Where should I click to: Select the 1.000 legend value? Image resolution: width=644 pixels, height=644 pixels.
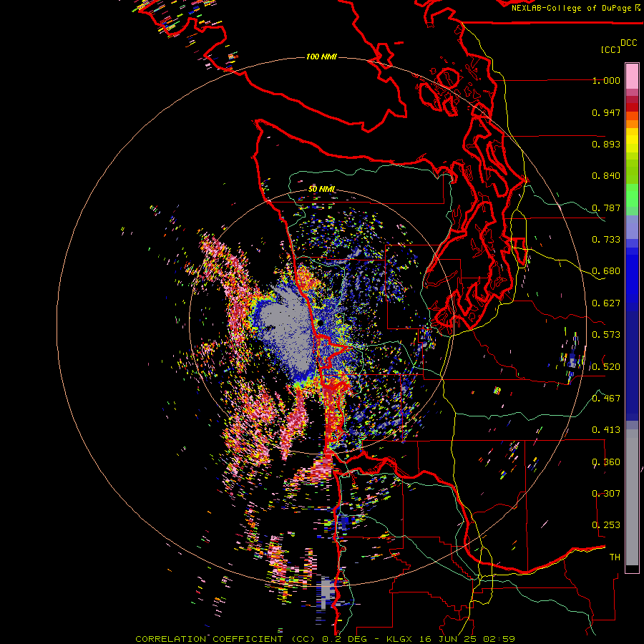point(606,80)
